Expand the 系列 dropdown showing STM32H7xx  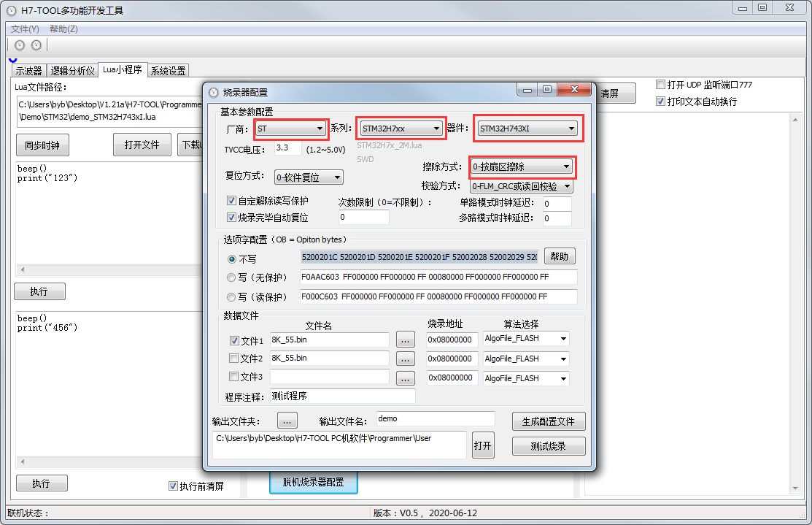tap(401, 129)
